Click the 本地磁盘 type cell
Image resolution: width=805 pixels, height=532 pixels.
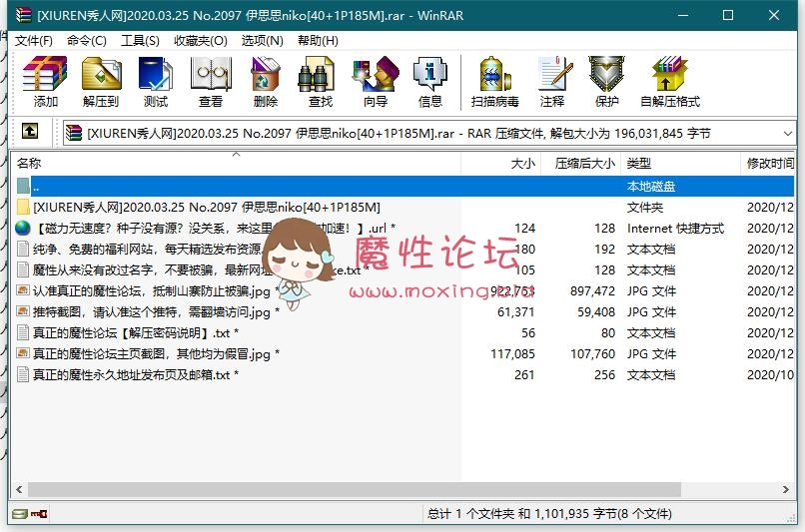650,186
